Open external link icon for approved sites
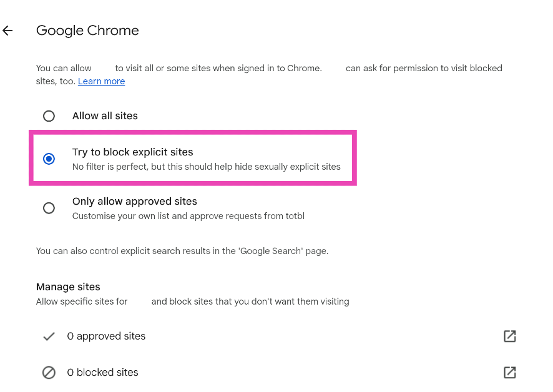The width and height of the screenshot is (553, 392). coord(509,336)
